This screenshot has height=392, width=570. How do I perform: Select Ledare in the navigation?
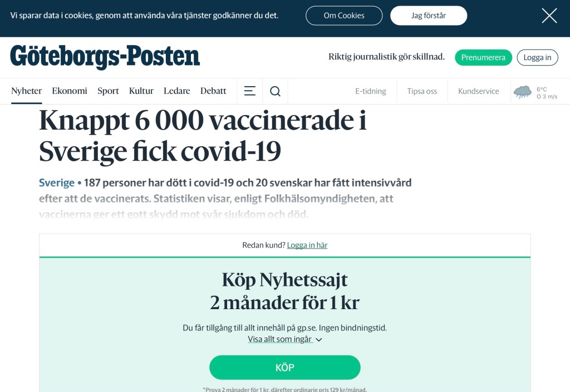pyautogui.click(x=177, y=91)
